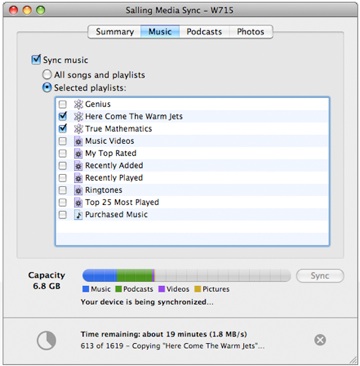Check the My Top Rated checkbox
The image size is (360, 366).
click(62, 154)
